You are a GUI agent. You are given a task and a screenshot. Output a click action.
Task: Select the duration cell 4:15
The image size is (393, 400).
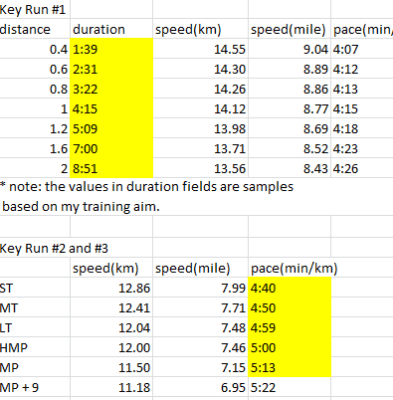point(111,108)
